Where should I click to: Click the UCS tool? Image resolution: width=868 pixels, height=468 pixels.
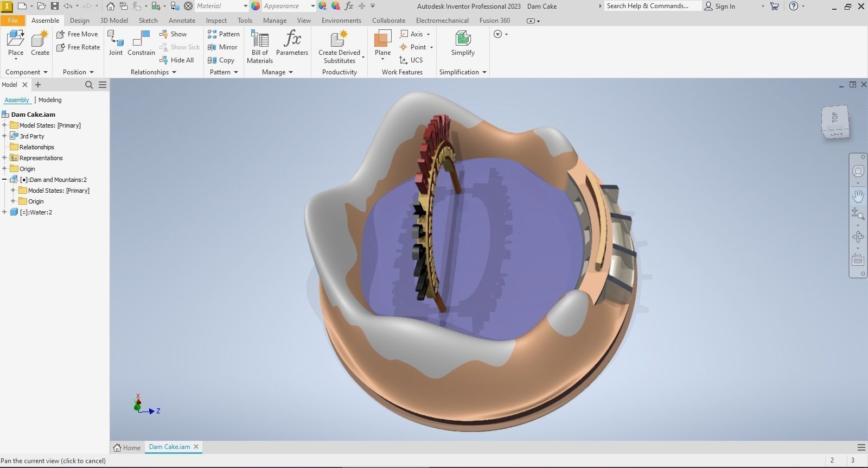[411, 60]
